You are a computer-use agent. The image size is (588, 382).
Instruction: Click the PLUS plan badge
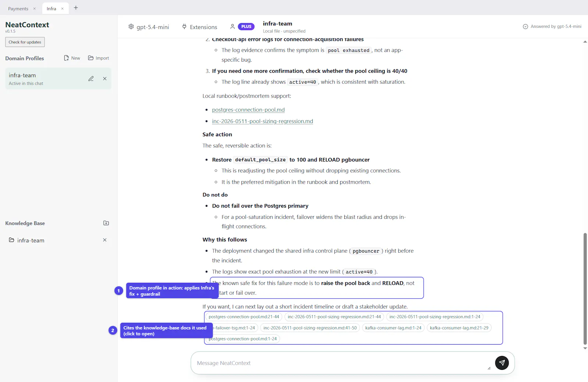(246, 26)
